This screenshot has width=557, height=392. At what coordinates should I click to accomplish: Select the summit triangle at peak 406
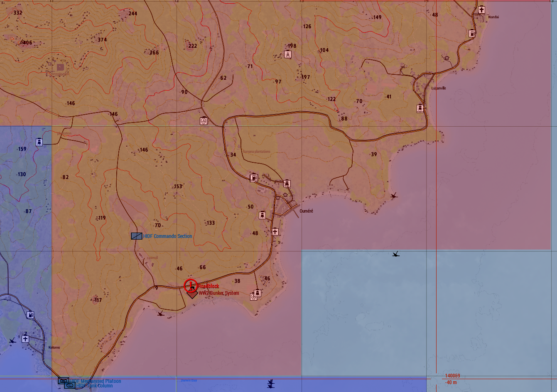pos(22,42)
